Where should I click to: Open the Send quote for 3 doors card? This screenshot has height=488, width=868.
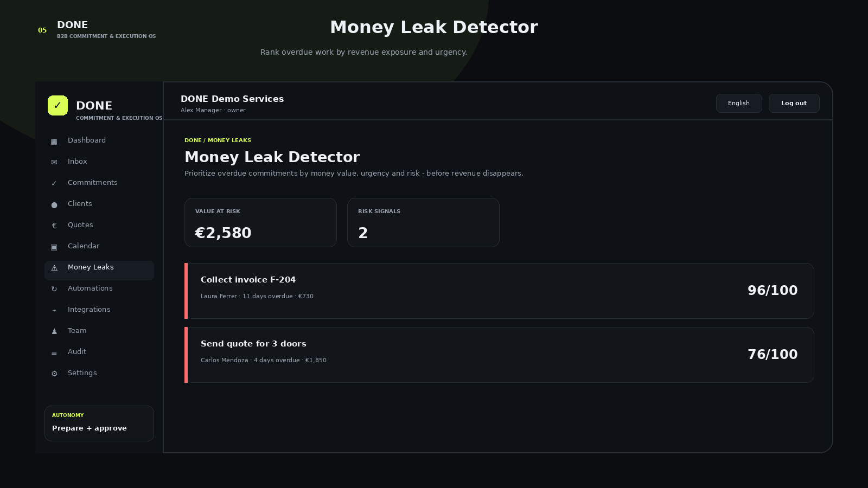499,355
